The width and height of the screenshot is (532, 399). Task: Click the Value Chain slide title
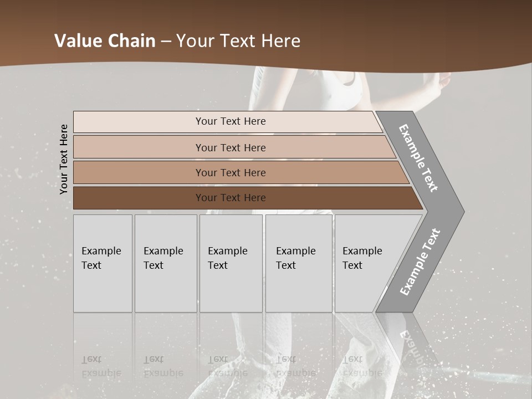coord(177,40)
